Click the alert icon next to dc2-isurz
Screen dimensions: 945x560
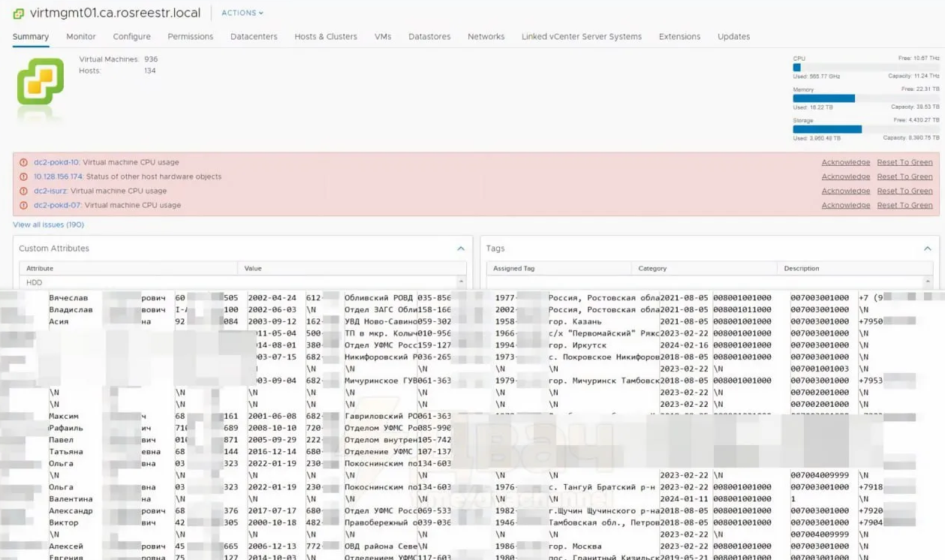[x=23, y=191]
